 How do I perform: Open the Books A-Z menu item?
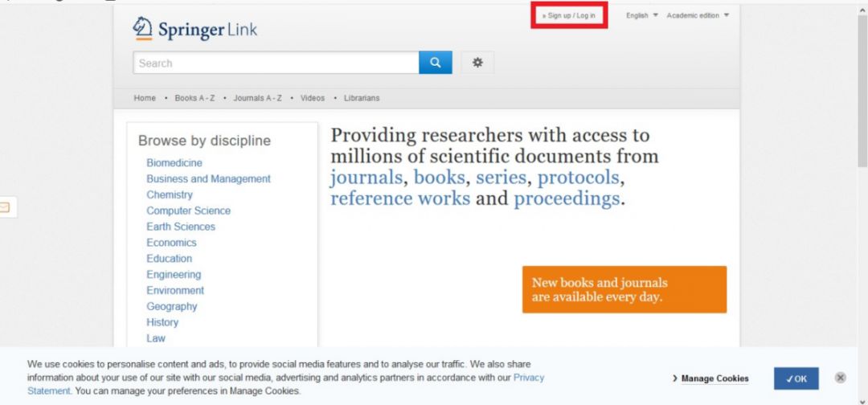[x=194, y=98]
